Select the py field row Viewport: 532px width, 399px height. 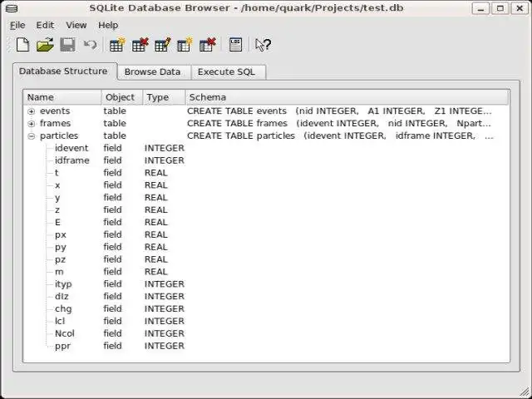point(266,248)
